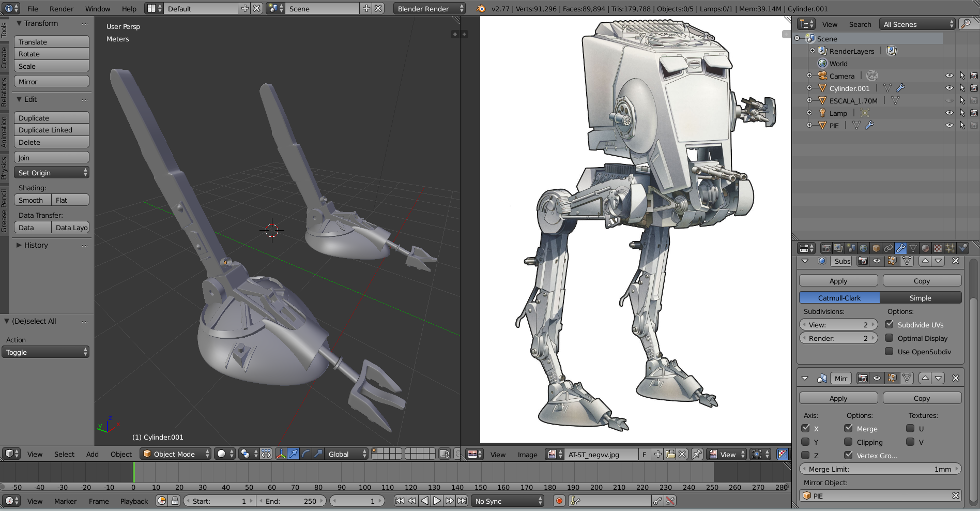The height and width of the screenshot is (511, 980).
Task: Apply the Subsurf modifier
Action: click(x=838, y=281)
